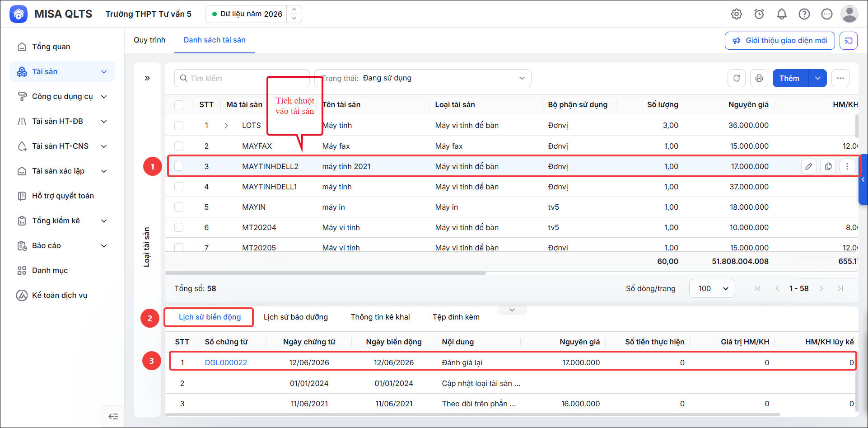868x428 pixels.
Task: Refresh the asset list
Action: point(737,78)
